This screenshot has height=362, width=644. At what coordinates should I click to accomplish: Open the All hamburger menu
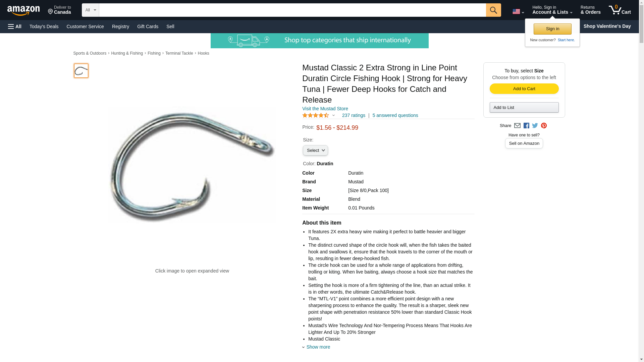(x=15, y=26)
